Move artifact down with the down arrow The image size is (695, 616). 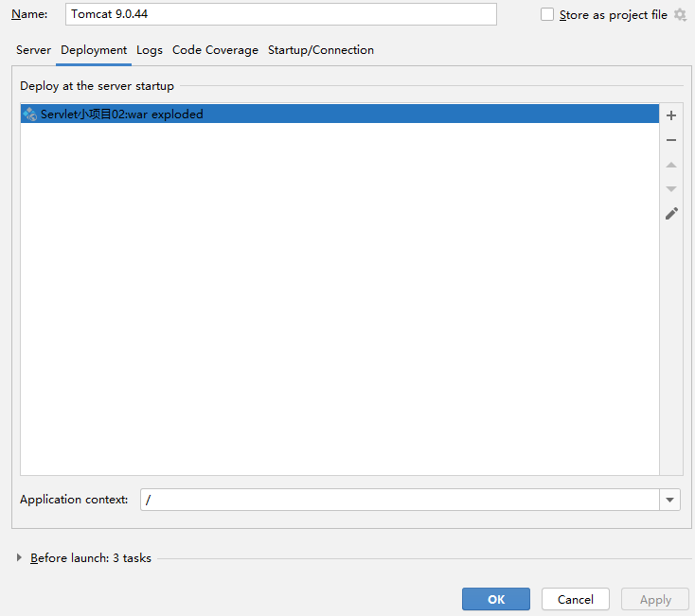coord(671,189)
